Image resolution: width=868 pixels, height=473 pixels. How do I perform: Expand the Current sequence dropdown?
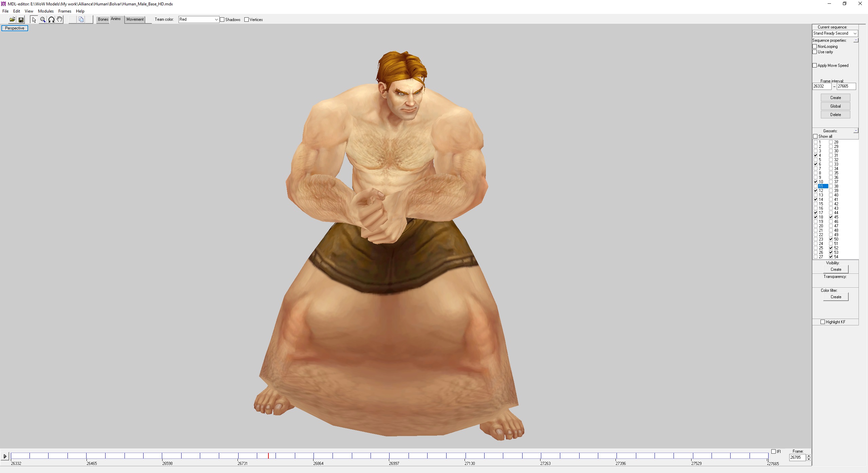(835, 33)
